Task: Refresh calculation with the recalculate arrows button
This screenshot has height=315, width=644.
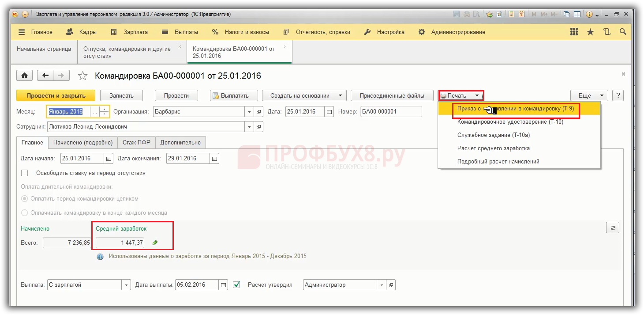Action: pyautogui.click(x=612, y=228)
